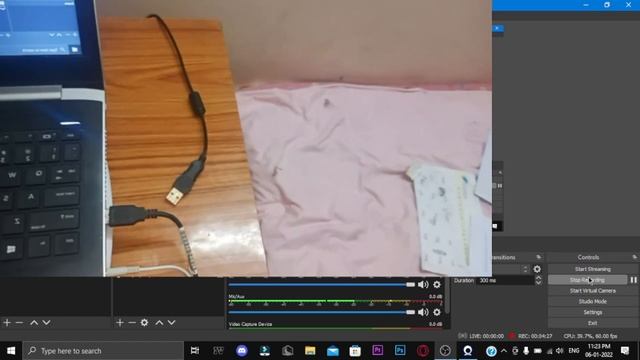Screen dimensions: 640x360
Task: Open the Windows Start menu
Action: coord(11,351)
